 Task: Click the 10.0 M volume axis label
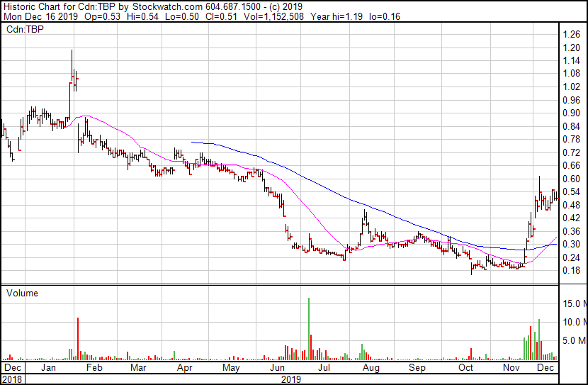click(x=574, y=322)
